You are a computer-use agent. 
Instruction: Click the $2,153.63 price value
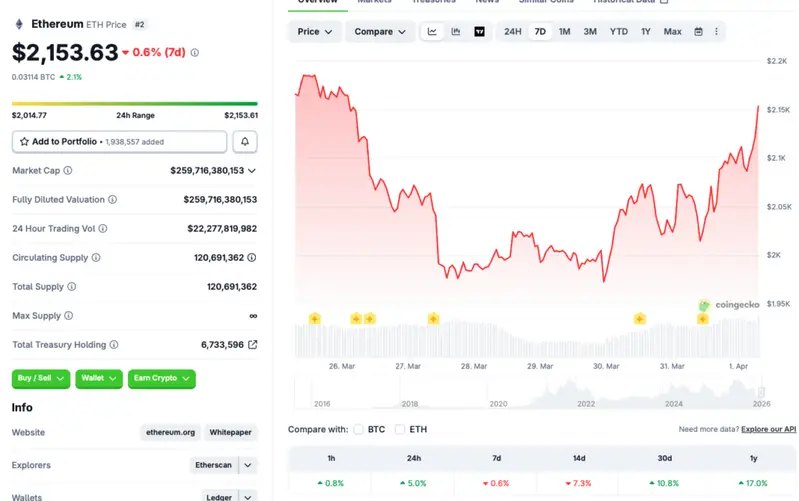coord(65,52)
